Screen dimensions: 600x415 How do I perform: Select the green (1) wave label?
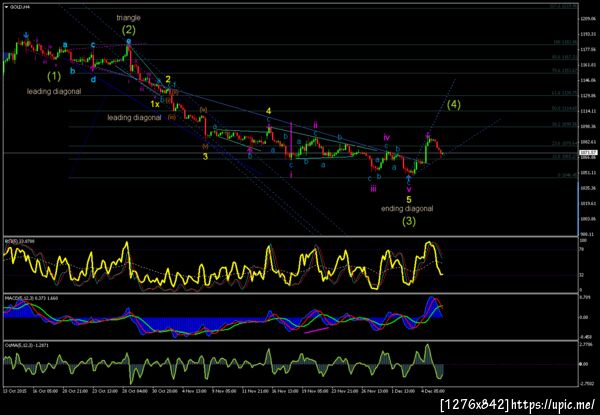[x=54, y=76]
